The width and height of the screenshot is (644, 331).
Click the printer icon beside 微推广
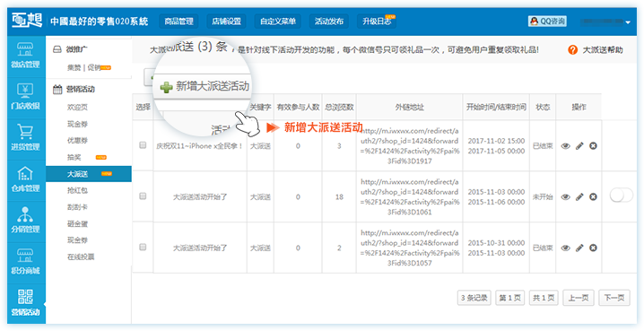[57, 49]
